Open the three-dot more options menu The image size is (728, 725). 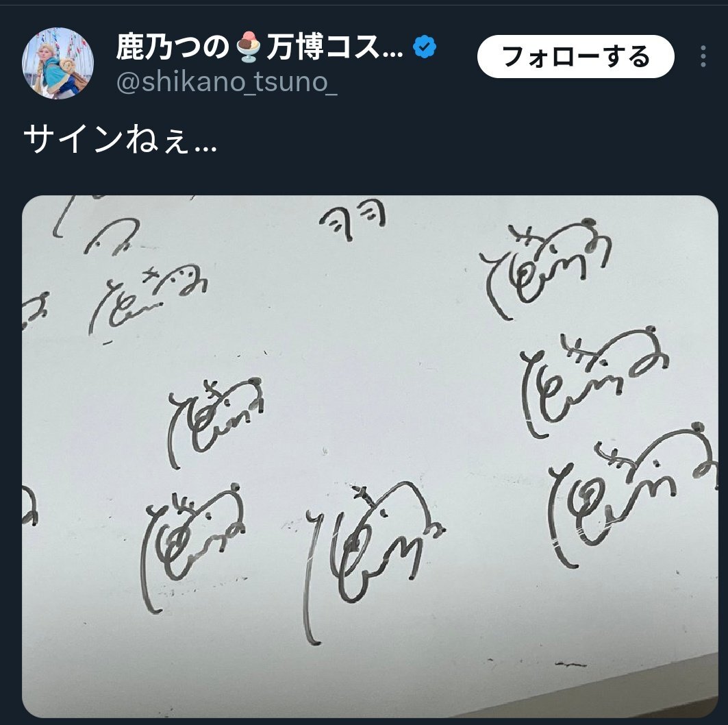tap(703, 56)
